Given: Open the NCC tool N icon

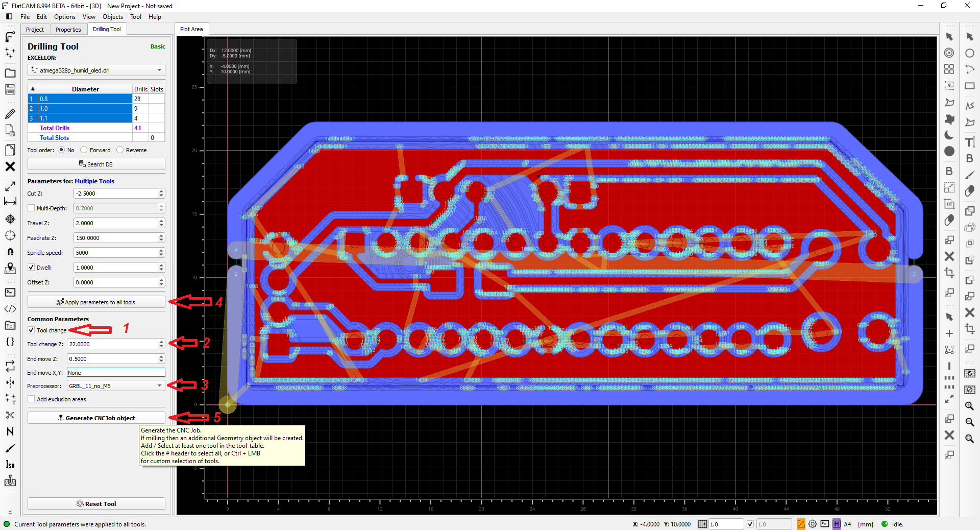Looking at the screenshot, I should 10,431.
